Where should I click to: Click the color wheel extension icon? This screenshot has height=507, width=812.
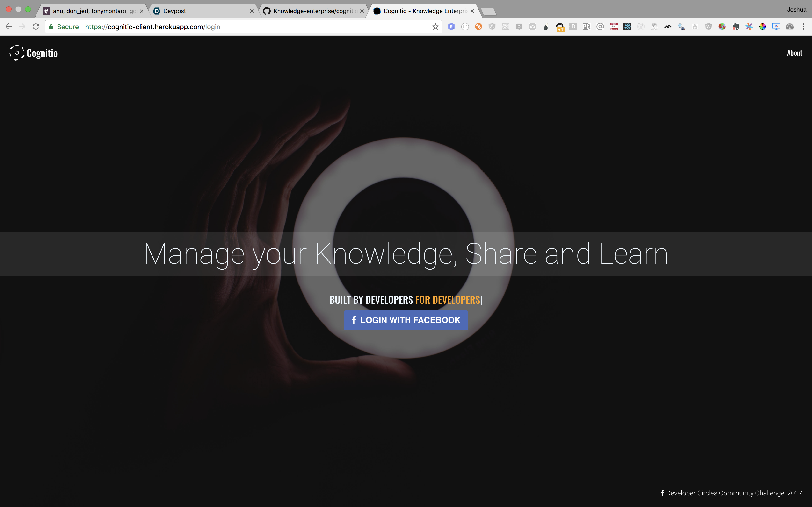[x=763, y=27]
